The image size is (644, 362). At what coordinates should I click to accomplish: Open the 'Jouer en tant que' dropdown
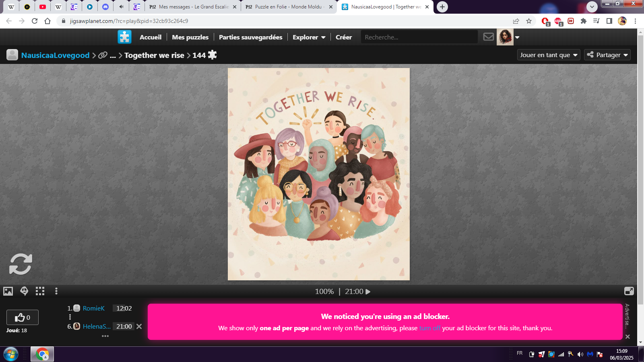(x=548, y=55)
